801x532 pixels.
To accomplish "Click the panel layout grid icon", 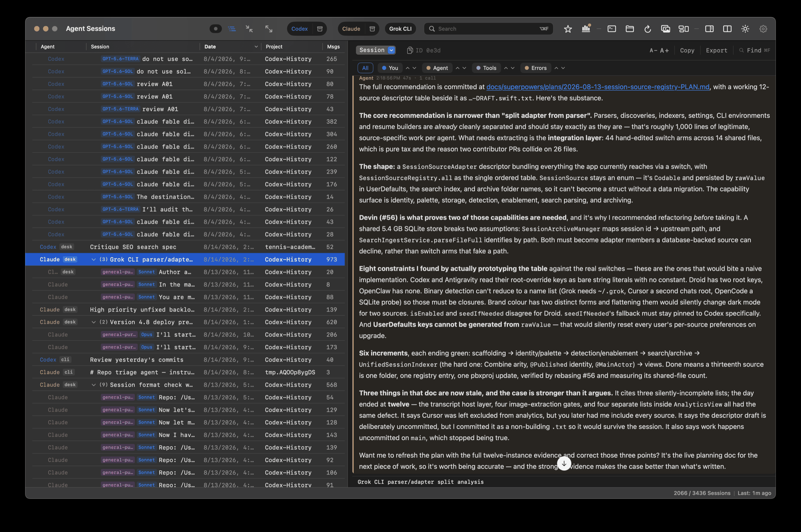I will pos(684,29).
